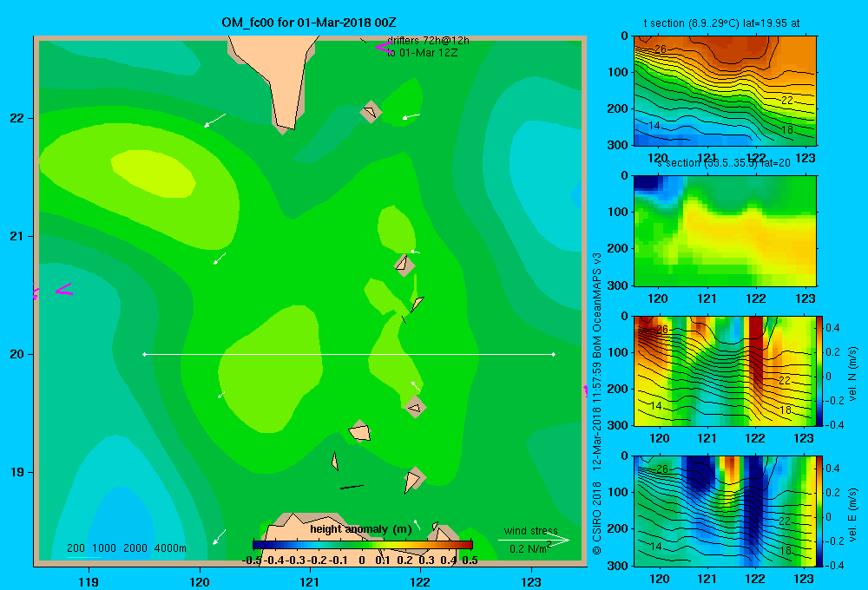This screenshot has height=590, width=868.
Task: Click the northward velocity section plot
Action: 725,370
